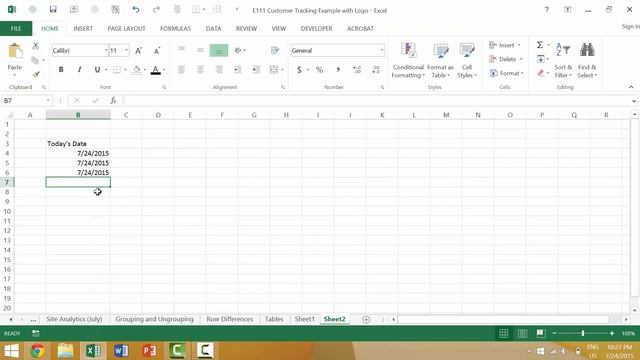Click the Sign in link
The width and height of the screenshot is (640, 360).
630,26
